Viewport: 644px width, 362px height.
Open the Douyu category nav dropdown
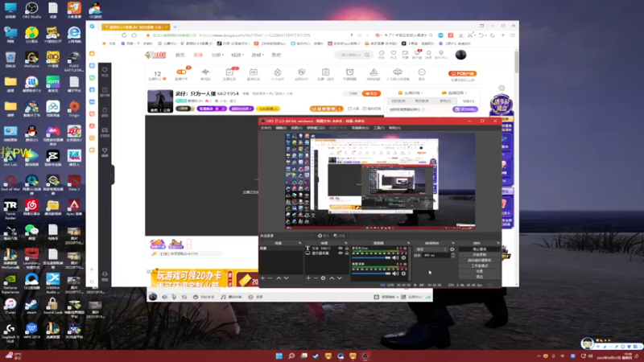click(217, 55)
